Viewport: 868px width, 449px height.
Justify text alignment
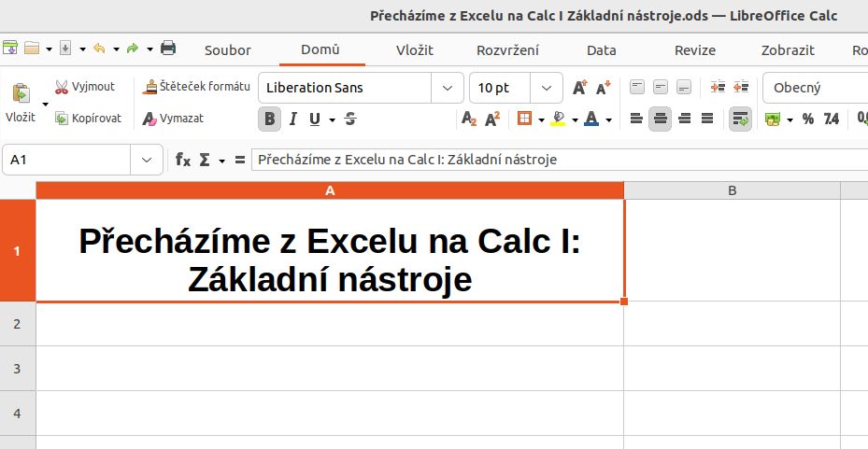pos(707,119)
